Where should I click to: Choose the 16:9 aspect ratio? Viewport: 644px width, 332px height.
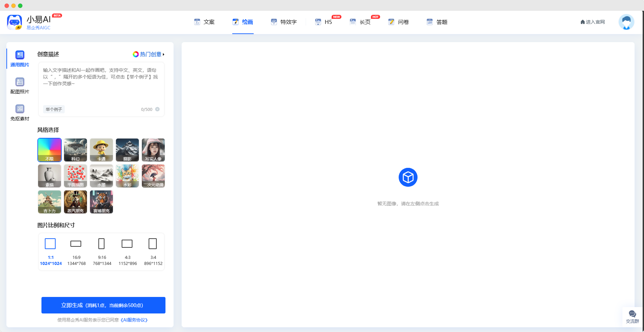tap(76, 251)
